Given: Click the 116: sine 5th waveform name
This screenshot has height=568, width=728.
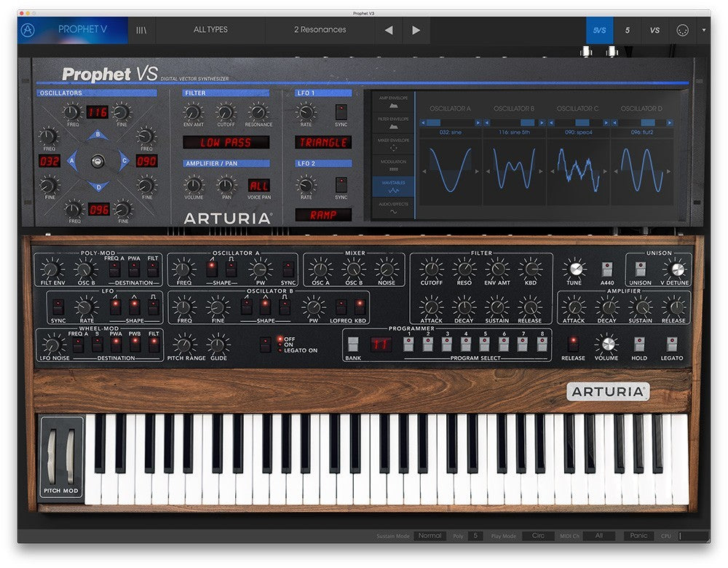Looking at the screenshot, I should 514,133.
